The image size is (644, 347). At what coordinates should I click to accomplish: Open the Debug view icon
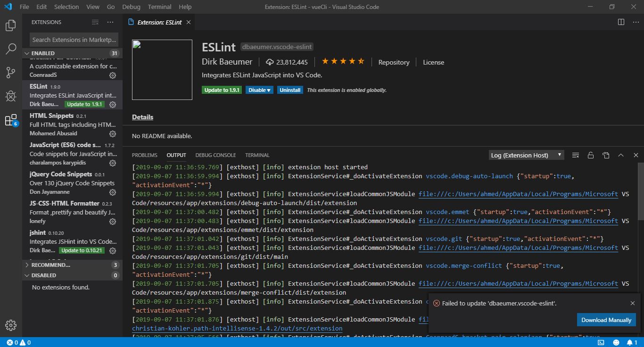(11, 96)
